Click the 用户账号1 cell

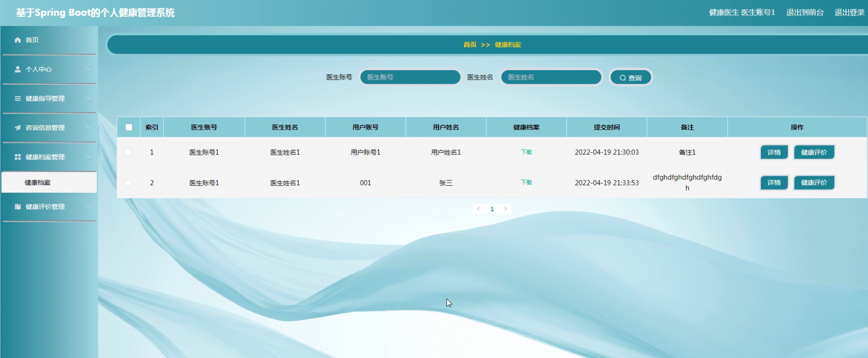[365, 152]
